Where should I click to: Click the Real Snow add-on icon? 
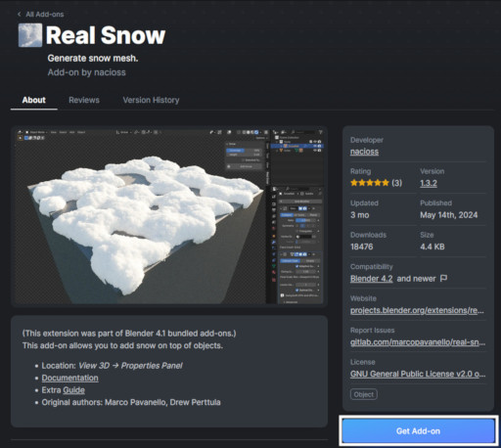(x=30, y=35)
